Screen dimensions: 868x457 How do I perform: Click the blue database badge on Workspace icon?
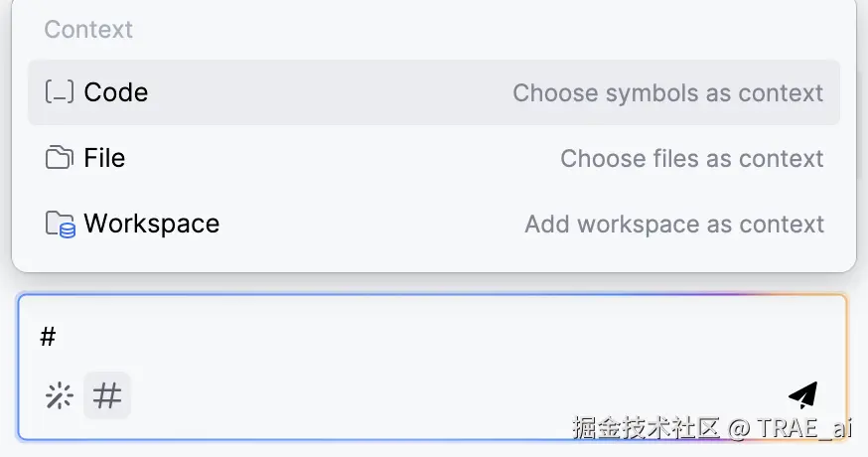click(x=68, y=230)
